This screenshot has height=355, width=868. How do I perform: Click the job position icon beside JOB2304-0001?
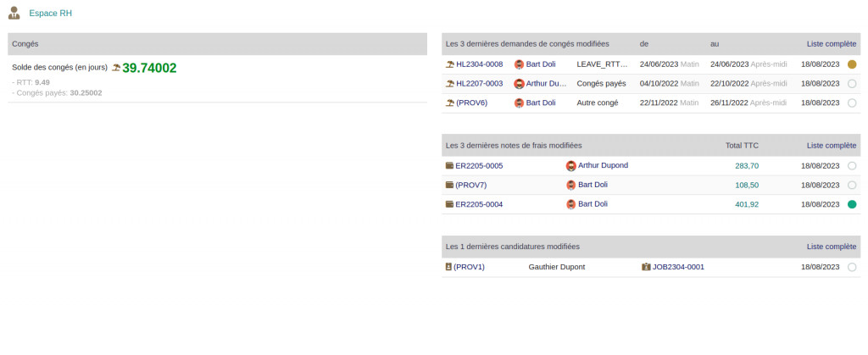tap(646, 267)
